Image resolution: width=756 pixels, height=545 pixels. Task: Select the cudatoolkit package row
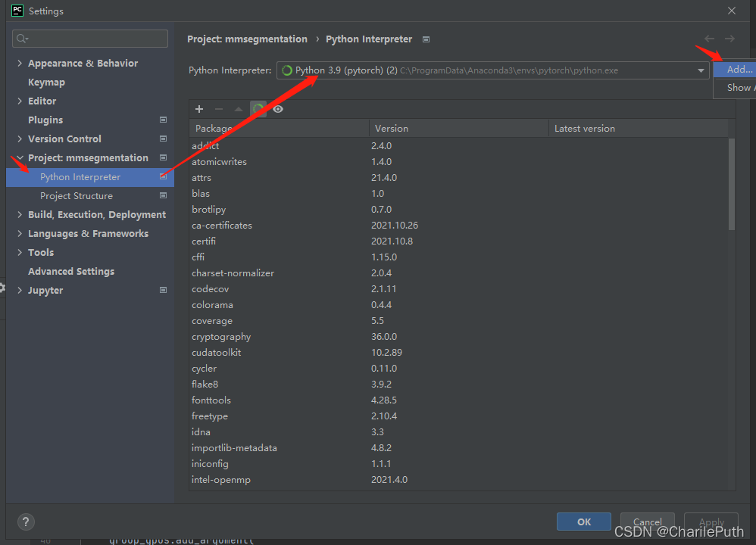pyautogui.click(x=458, y=352)
